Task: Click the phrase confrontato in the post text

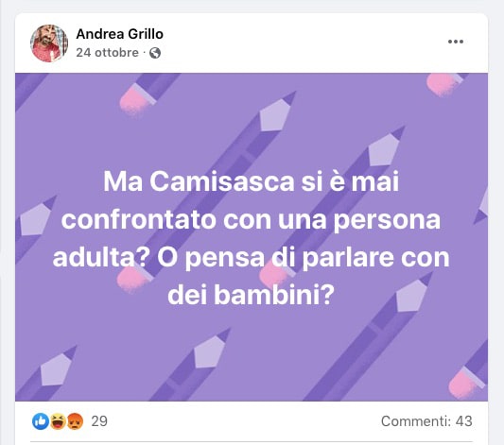Action: (x=139, y=220)
